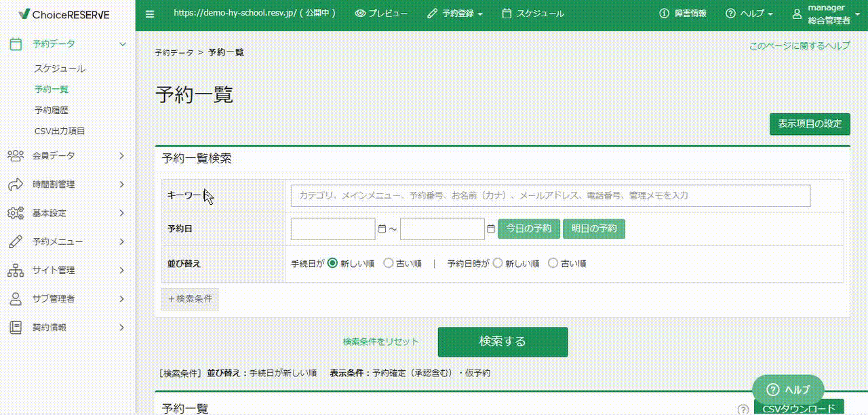868x415 pixels.
Task: Click the sitemap icon beside サイト管理
Action: click(15, 270)
